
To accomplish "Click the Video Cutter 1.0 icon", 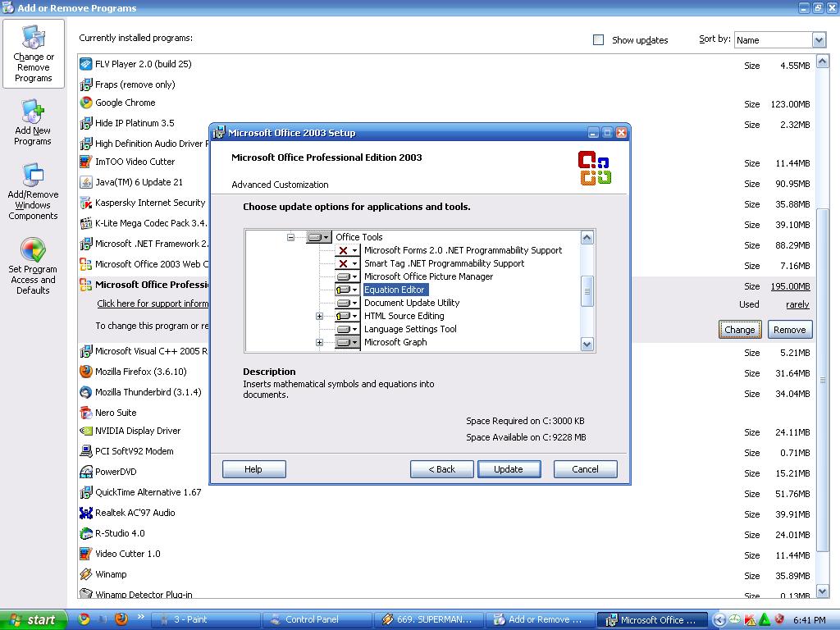I will [x=85, y=554].
